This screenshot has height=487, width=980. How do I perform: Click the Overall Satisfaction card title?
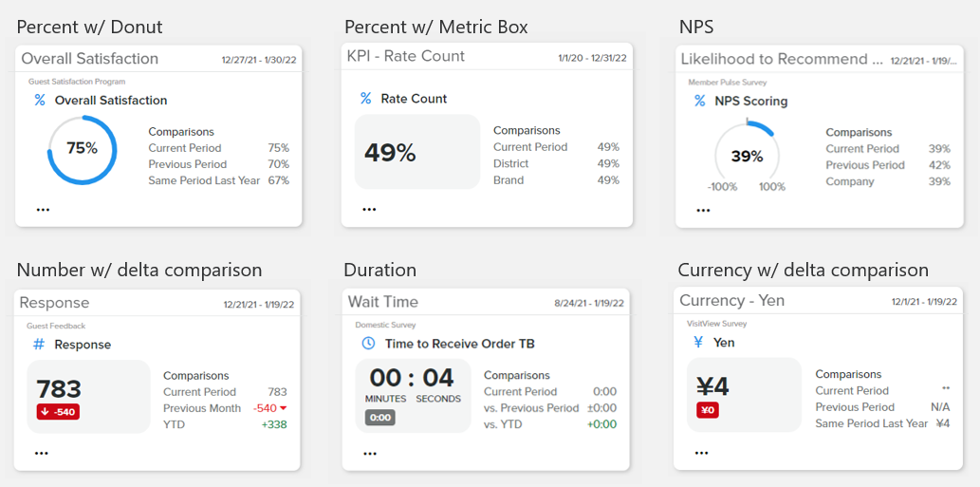[x=90, y=59]
